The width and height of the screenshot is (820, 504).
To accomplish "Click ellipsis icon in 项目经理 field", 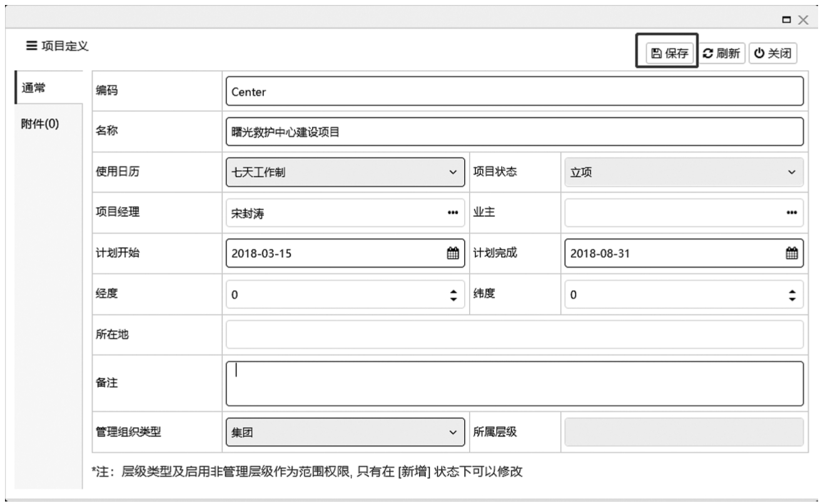I will click(453, 212).
